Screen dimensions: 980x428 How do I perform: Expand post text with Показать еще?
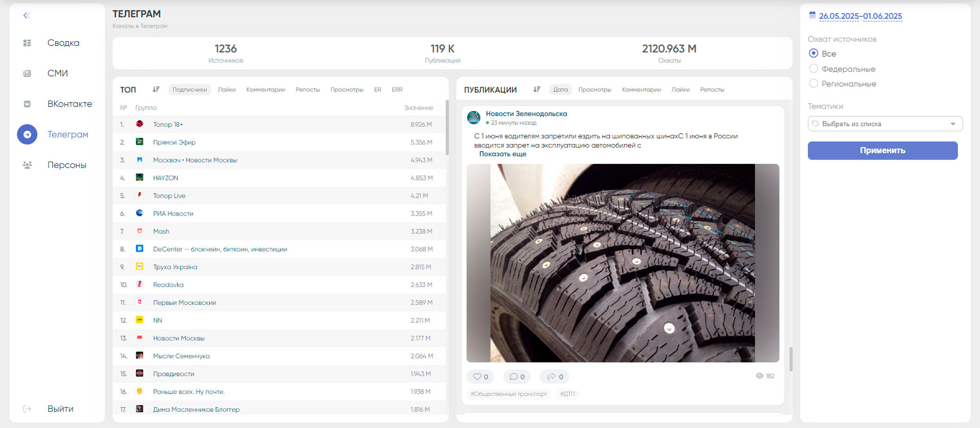coord(502,154)
